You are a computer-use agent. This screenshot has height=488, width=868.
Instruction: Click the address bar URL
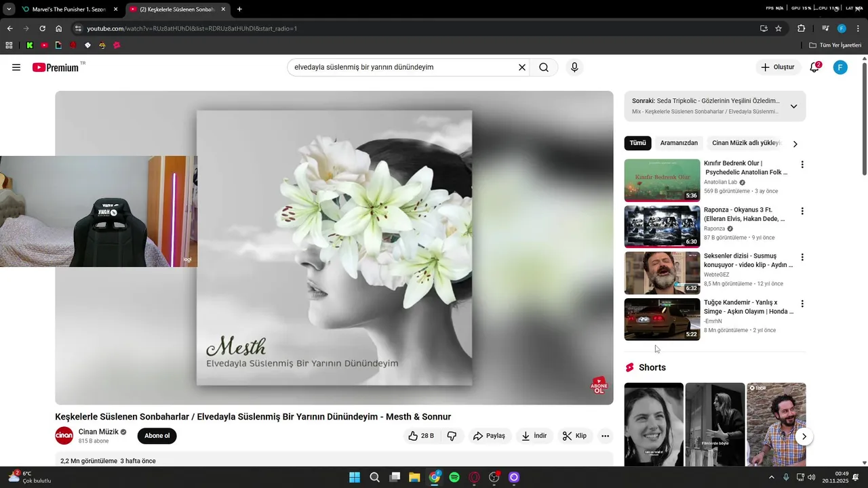pos(192,28)
